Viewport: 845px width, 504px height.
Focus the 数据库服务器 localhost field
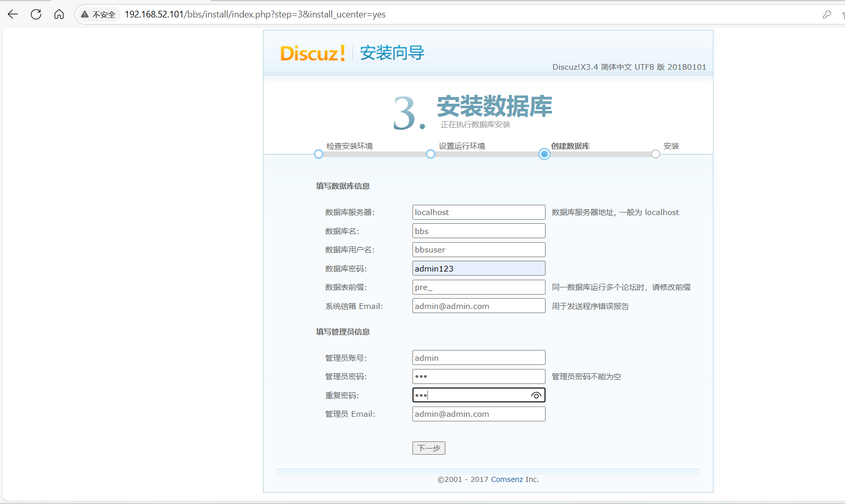[479, 212]
